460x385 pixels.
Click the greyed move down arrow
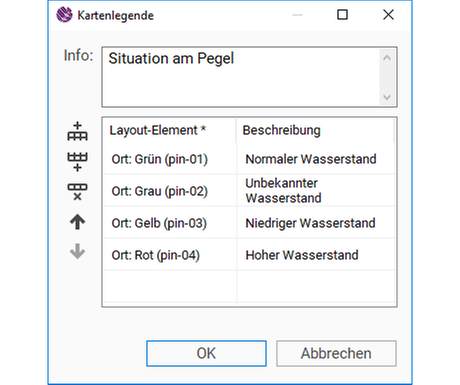[x=77, y=251]
